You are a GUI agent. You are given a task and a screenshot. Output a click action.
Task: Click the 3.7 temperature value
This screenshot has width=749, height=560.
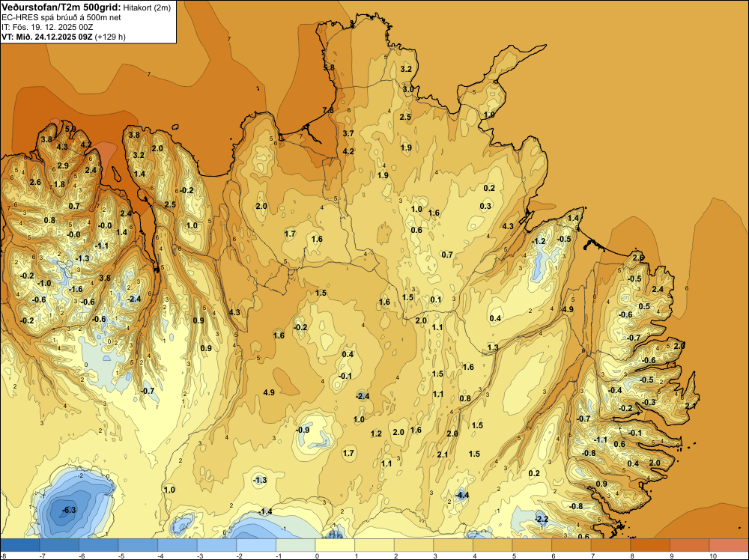348,133
